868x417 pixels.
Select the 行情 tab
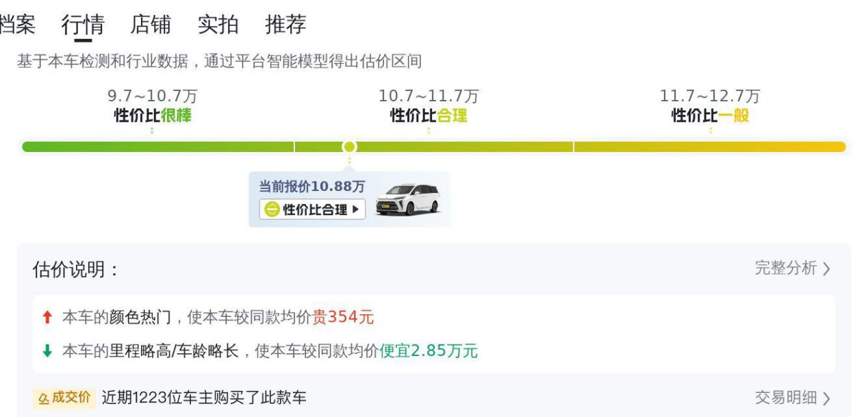[x=83, y=25]
